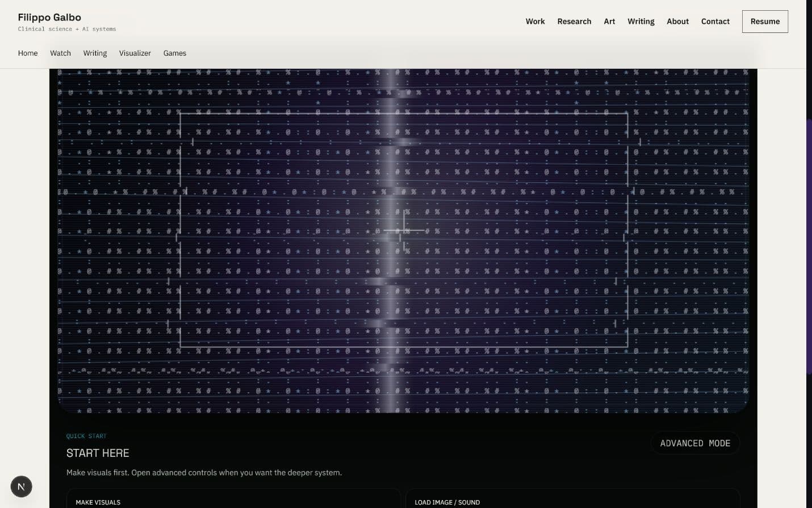Switch to the Watch tab
The image size is (812, 508).
click(60, 53)
